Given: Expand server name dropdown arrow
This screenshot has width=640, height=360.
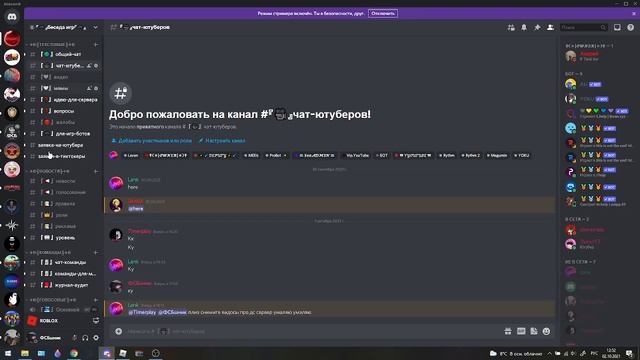Looking at the screenshot, I should tap(96, 27).
